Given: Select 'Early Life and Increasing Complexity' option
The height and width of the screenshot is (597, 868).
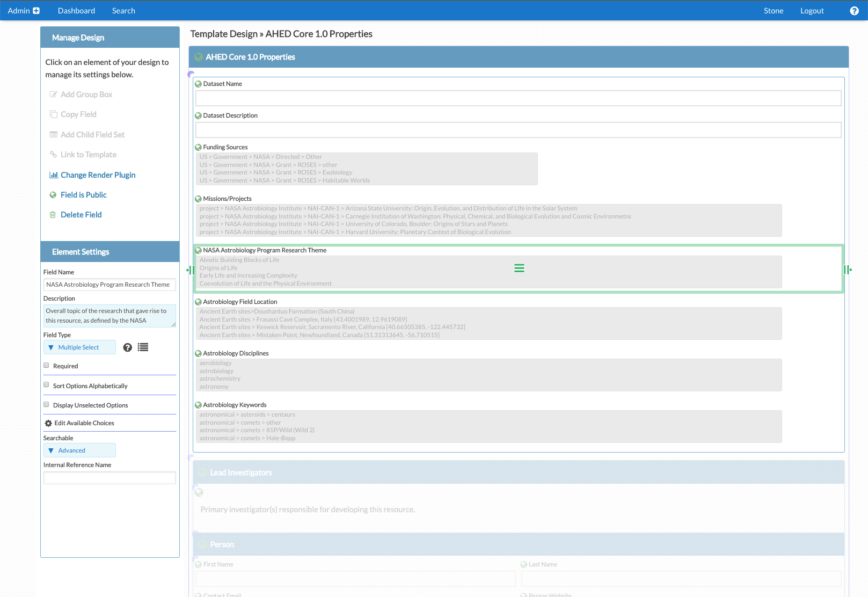Looking at the screenshot, I should tap(249, 275).
